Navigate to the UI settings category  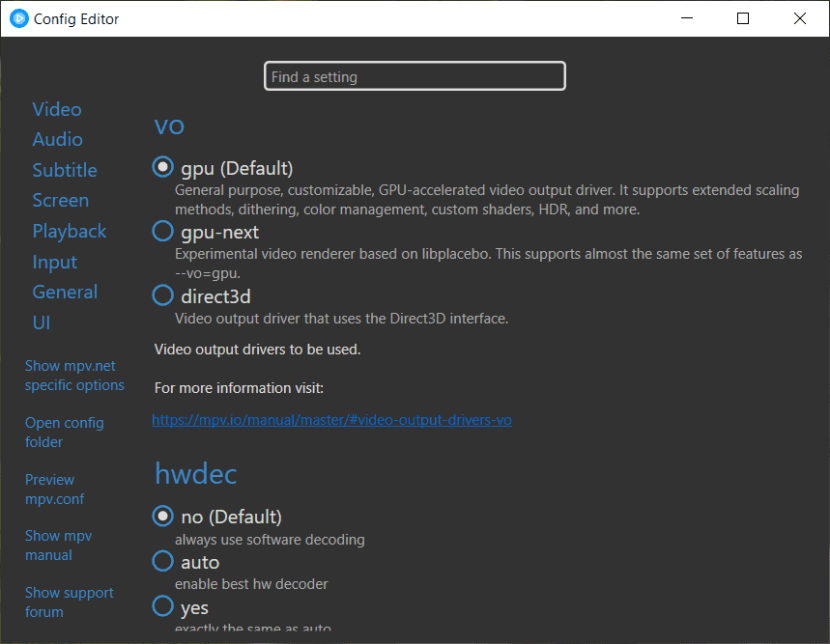42,322
